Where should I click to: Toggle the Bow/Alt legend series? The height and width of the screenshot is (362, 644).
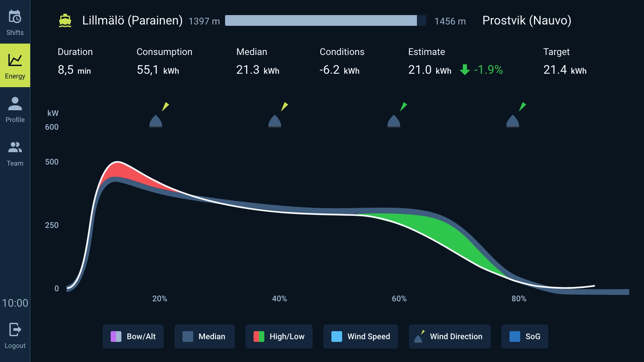(x=133, y=337)
